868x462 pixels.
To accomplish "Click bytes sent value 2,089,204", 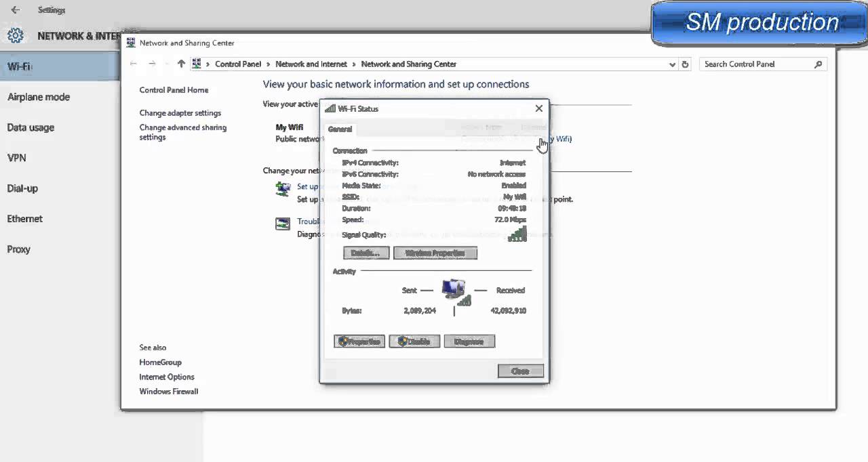I will coord(420,311).
